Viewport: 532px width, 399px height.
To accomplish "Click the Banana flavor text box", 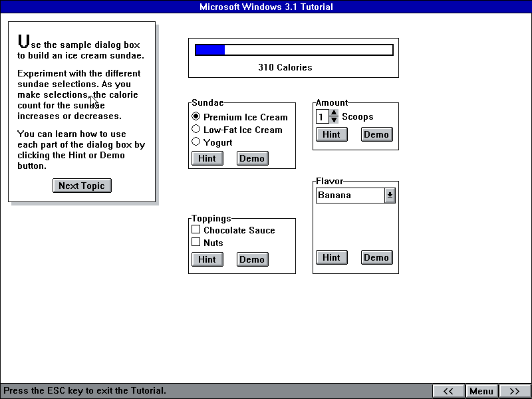I will [350, 196].
